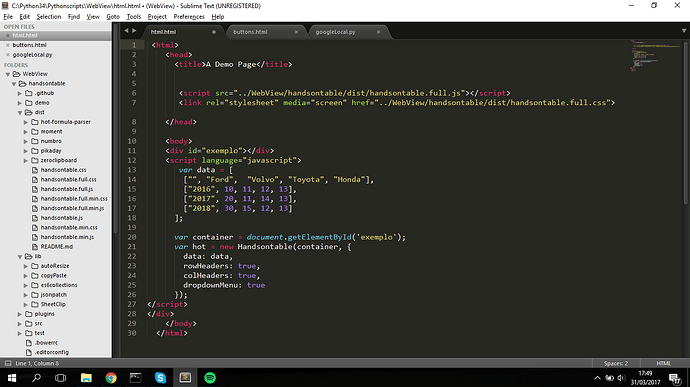Expand the plugins folder
The width and height of the screenshot is (690, 387).
[x=20, y=314]
